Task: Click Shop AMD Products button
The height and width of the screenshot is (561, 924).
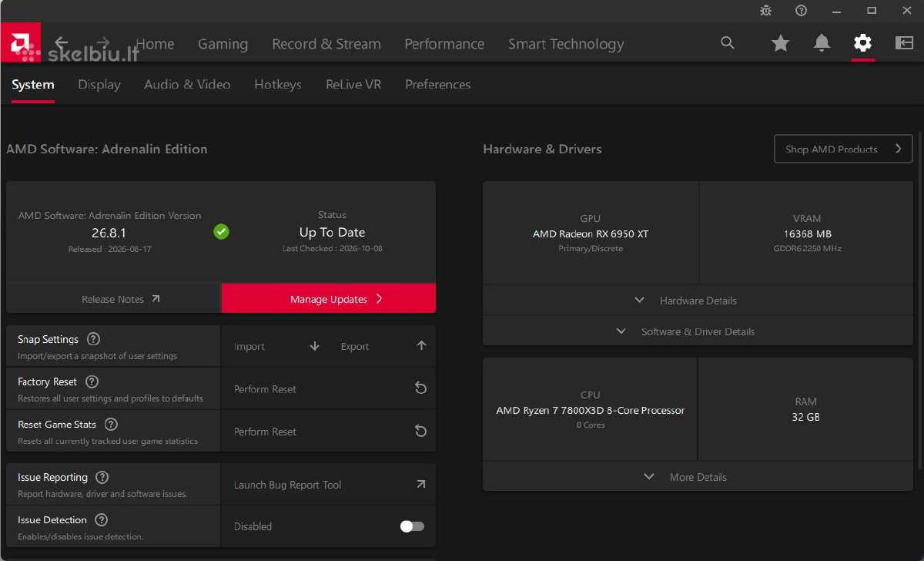Action: pos(843,149)
